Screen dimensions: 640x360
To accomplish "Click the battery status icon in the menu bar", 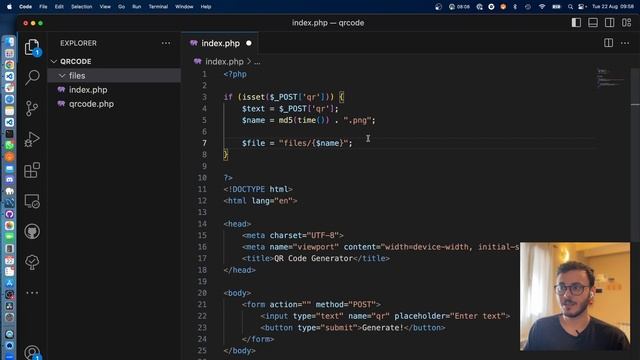I will coord(556,7).
